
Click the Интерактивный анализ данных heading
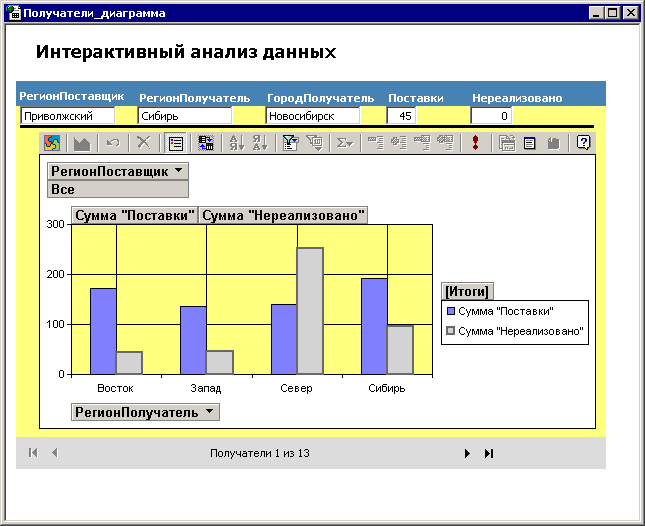[x=186, y=52]
